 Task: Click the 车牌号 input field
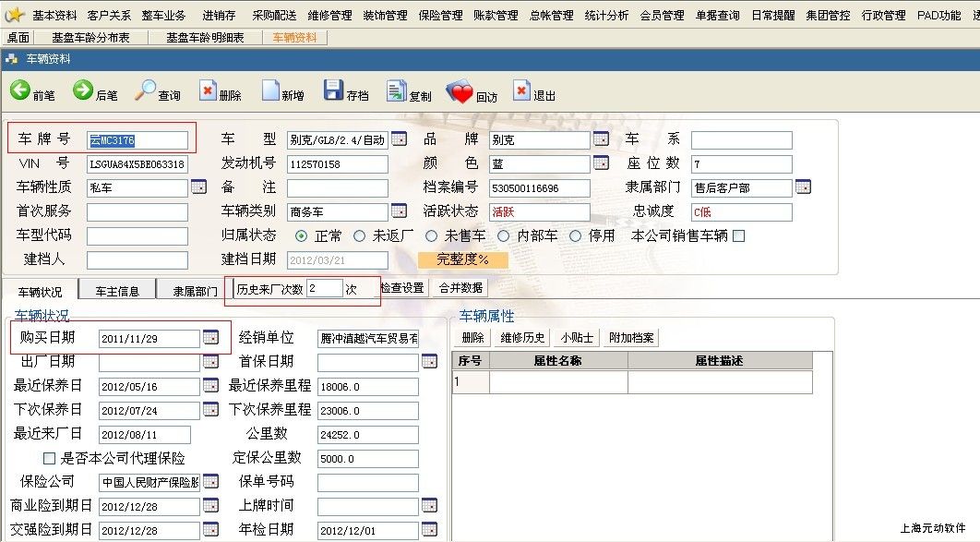point(137,140)
